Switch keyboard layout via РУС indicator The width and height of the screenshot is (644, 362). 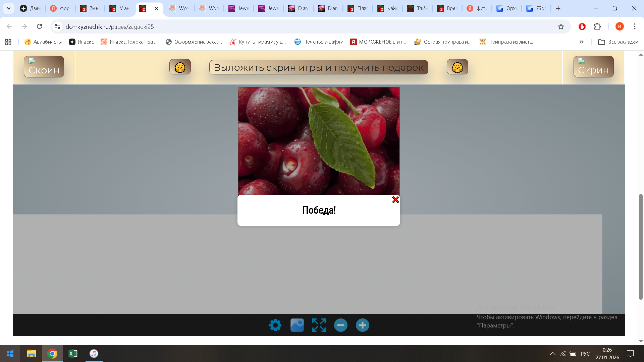click(x=585, y=354)
